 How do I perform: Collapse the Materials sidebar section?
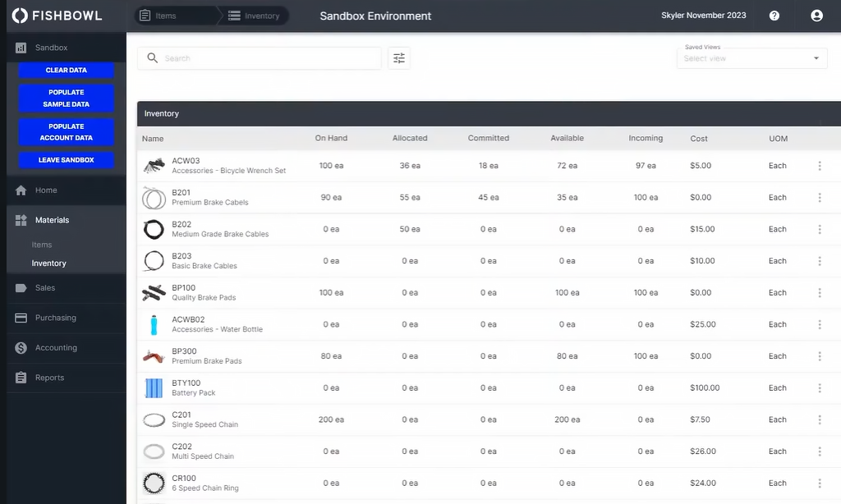tap(66, 220)
